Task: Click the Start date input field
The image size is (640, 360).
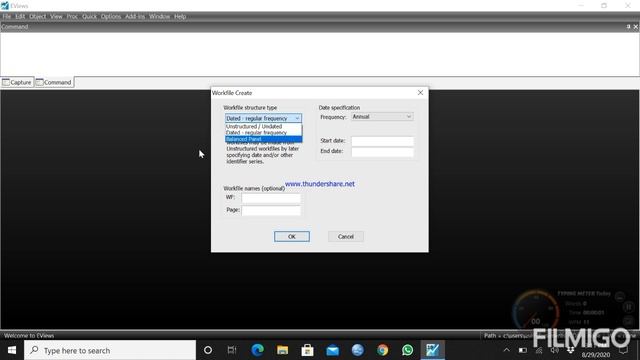Action: click(382, 141)
